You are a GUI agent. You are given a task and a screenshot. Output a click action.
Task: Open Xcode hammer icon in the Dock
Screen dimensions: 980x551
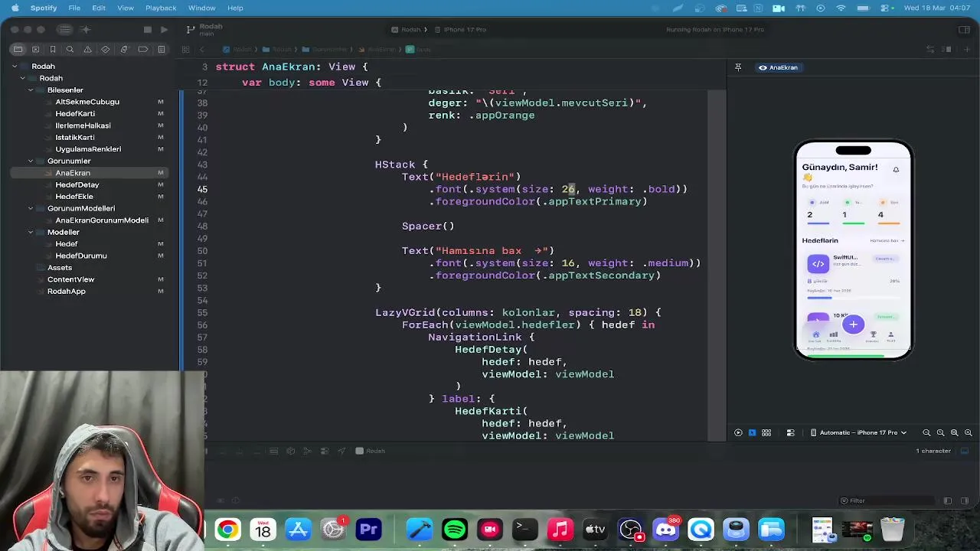419,530
